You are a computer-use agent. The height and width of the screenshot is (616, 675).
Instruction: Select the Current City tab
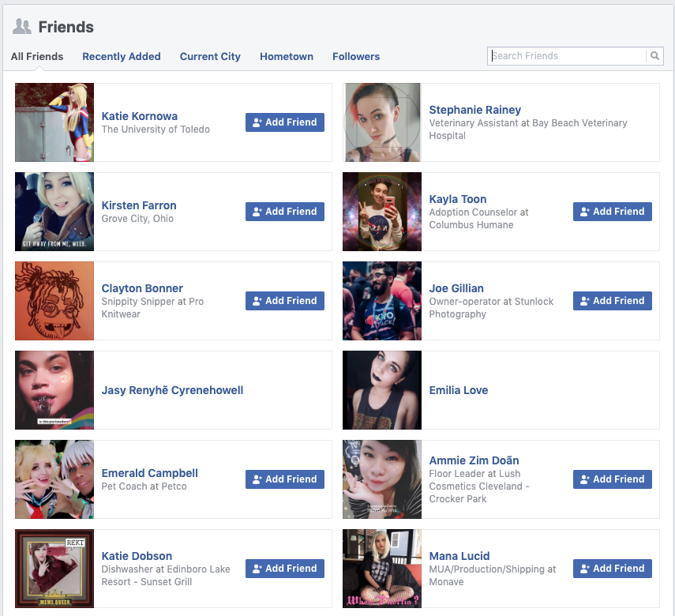tap(210, 56)
